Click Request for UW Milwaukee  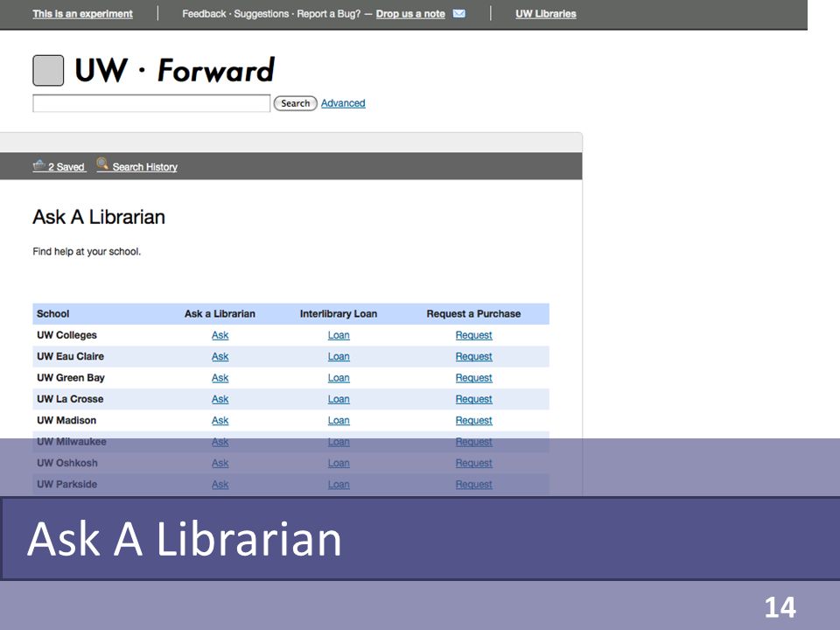pyautogui.click(x=473, y=442)
